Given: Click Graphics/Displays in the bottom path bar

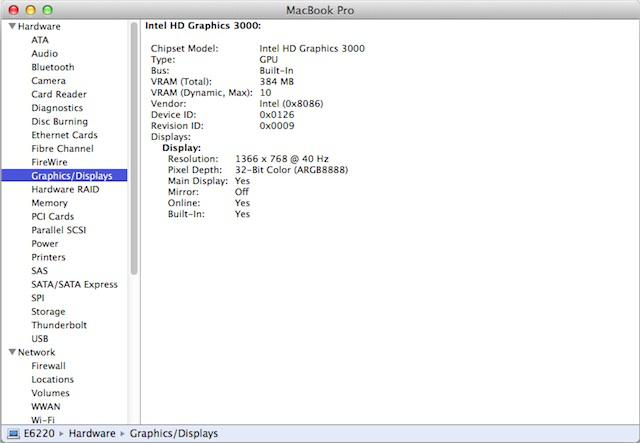Looking at the screenshot, I should click(176, 434).
